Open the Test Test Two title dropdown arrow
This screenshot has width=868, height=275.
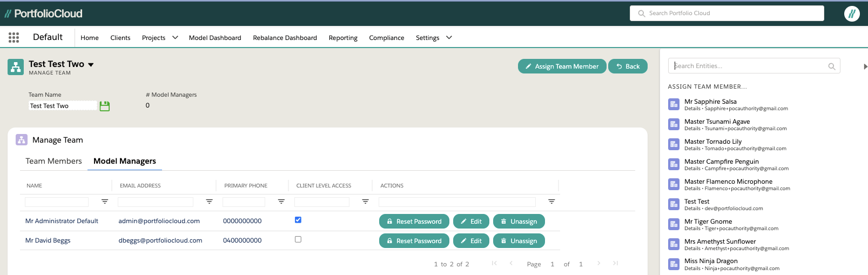click(x=91, y=64)
